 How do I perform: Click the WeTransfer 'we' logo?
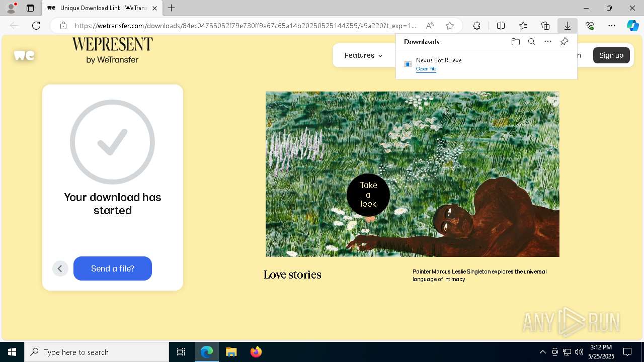click(24, 55)
